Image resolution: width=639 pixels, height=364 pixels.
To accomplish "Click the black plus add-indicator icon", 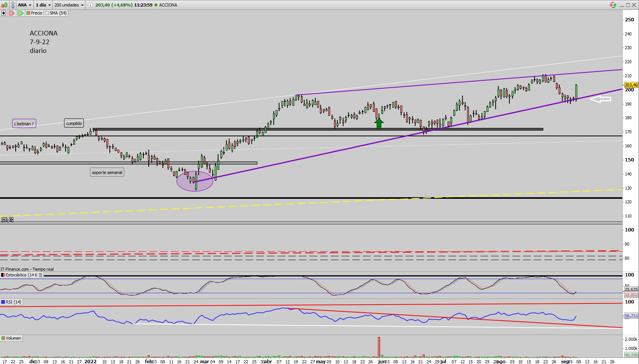I will click(4, 13).
